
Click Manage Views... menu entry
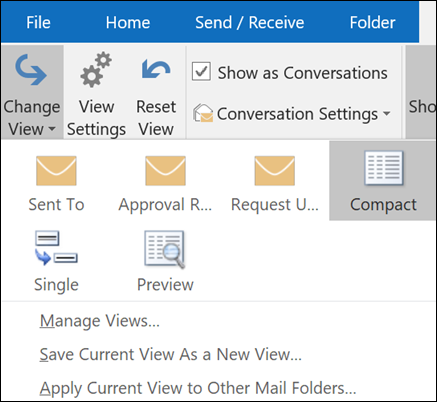(x=100, y=321)
